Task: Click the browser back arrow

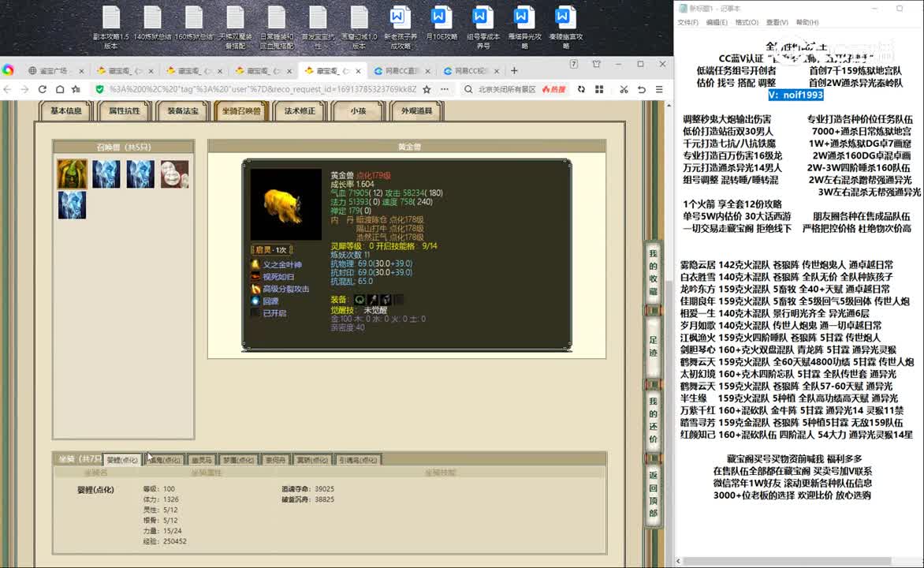Action: [8, 90]
